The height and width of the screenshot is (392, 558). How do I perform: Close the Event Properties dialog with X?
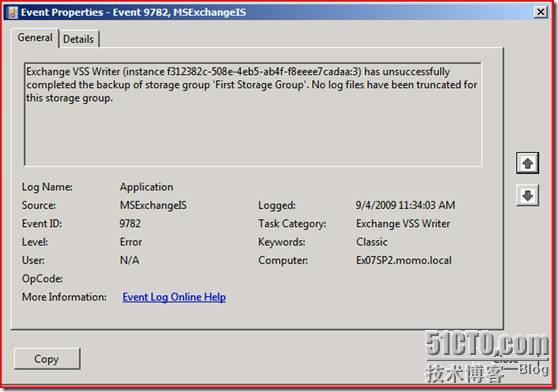pyautogui.click(x=540, y=12)
